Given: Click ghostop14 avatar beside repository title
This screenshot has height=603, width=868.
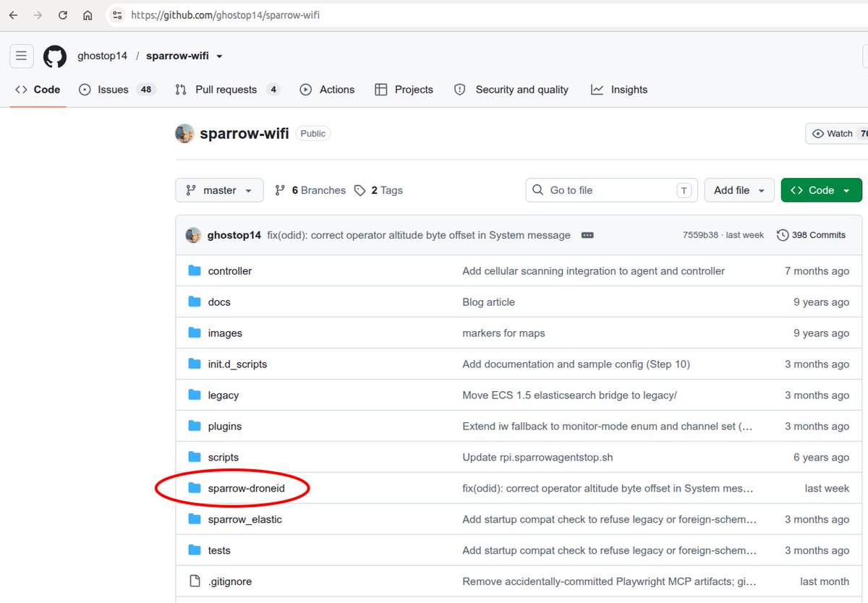Looking at the screenshot, I should click(184, 133).
